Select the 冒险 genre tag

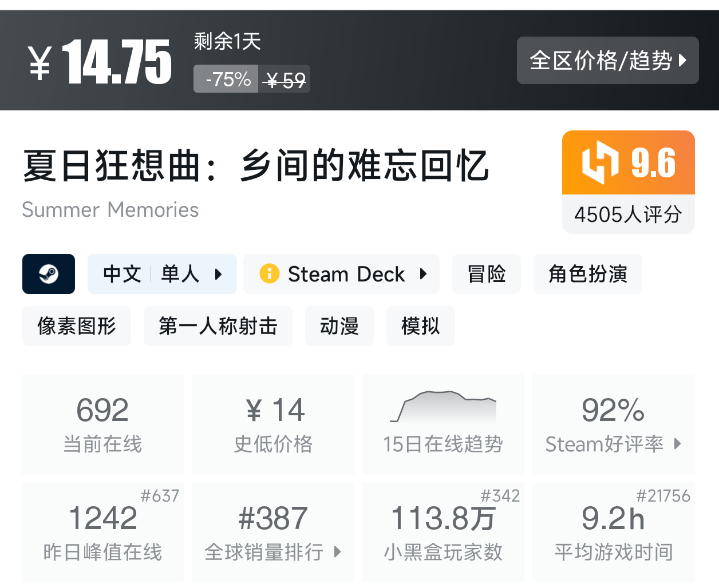tap(487, 274)
